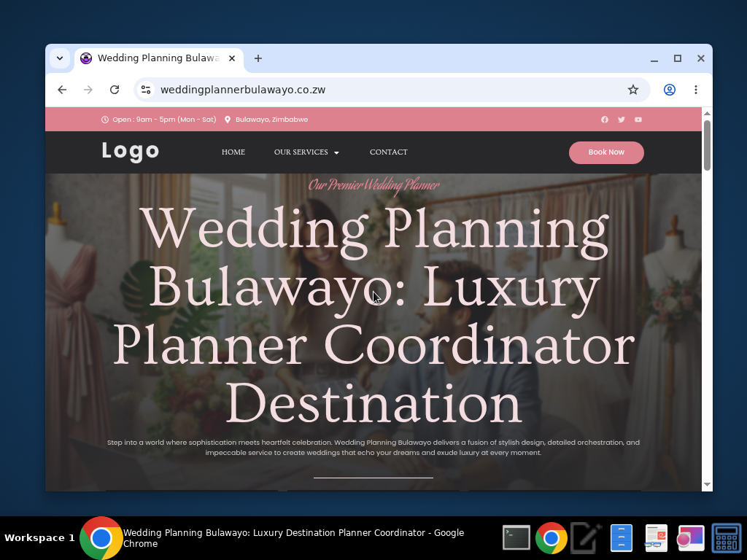747x560 pixels.
Task: Click the clock icon beside opening hours
Action: click(105, 120)
